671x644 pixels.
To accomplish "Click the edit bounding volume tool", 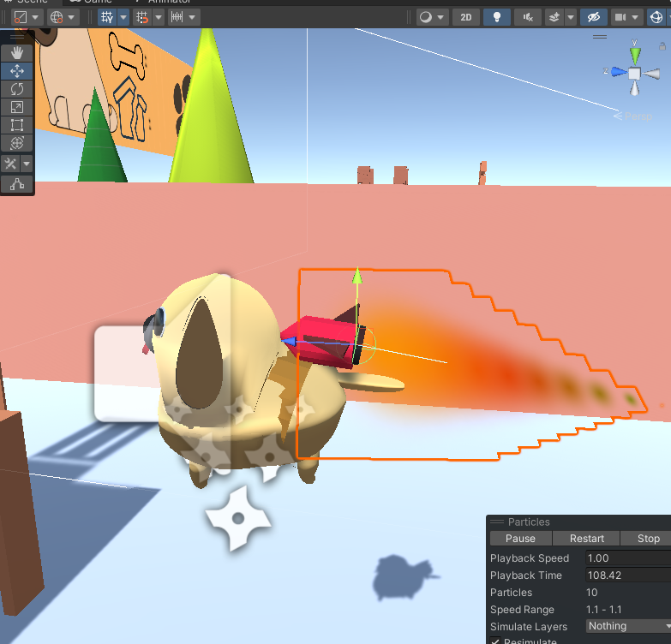I will (x=16, y=184).
